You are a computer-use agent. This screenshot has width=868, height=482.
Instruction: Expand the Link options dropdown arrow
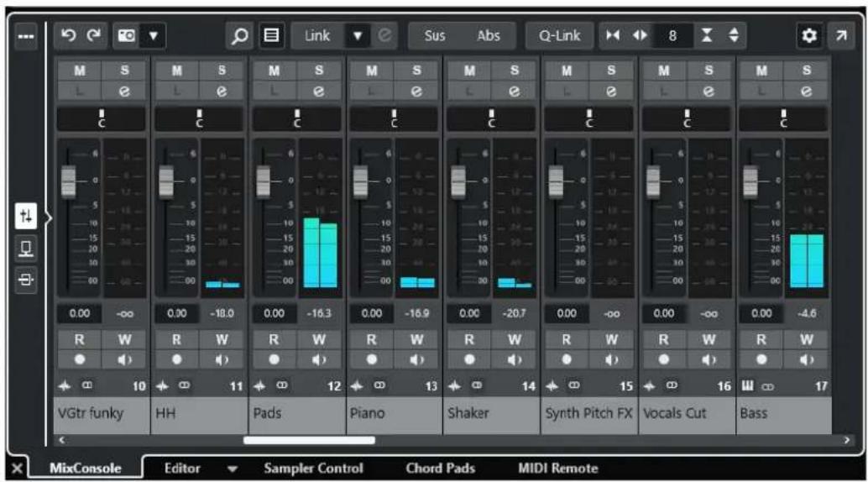(358, 36)
